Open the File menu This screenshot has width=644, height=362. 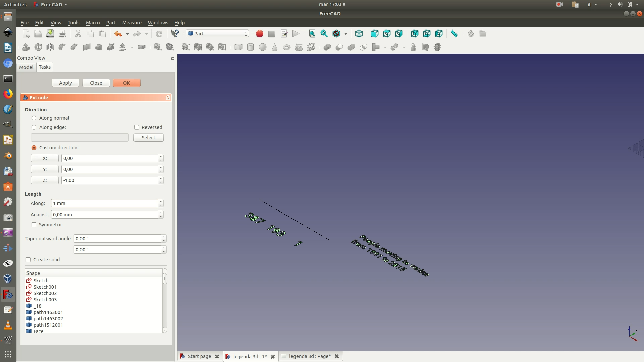(24, 23)
